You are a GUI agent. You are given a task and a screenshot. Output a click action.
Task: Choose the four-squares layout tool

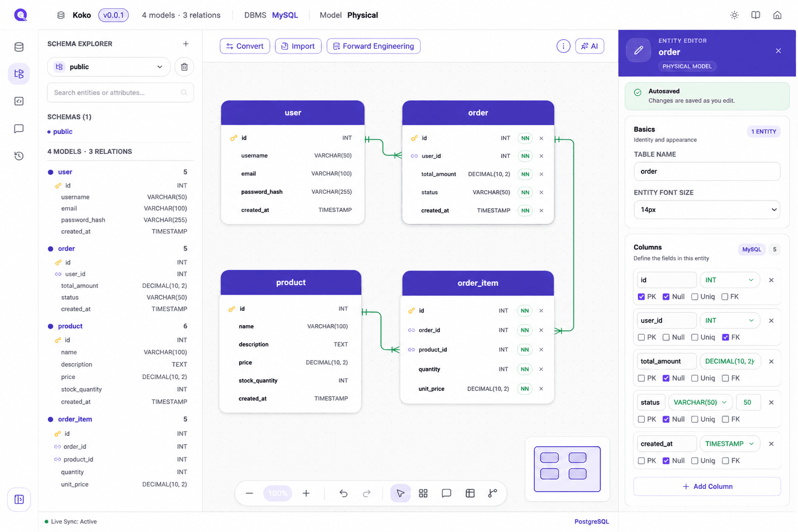(423, 493)
